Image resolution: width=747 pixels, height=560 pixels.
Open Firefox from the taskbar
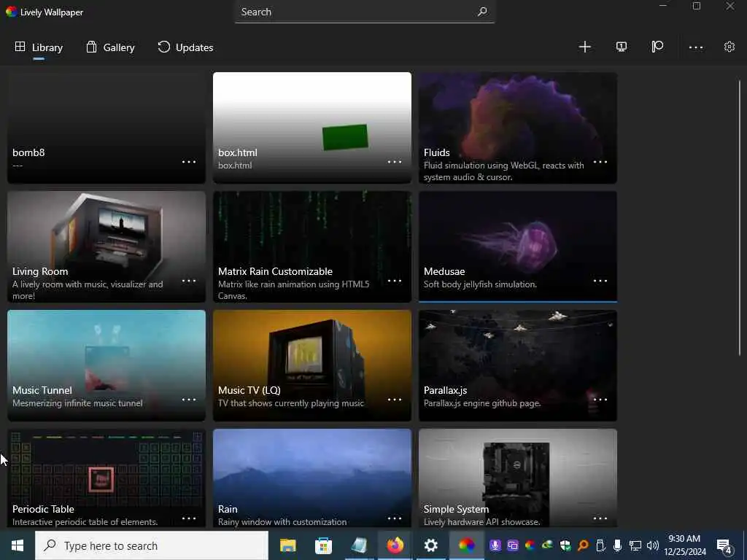(x=395, y=545)
